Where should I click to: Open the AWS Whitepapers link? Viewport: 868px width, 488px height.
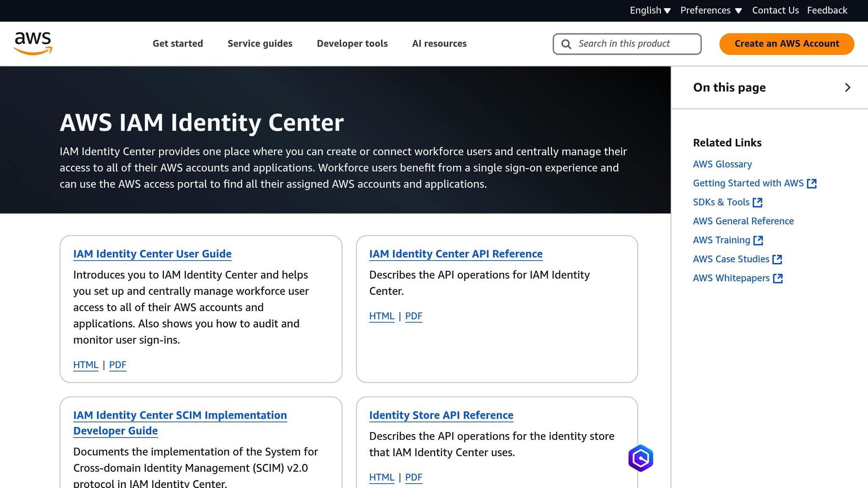(x=731, y=278)
